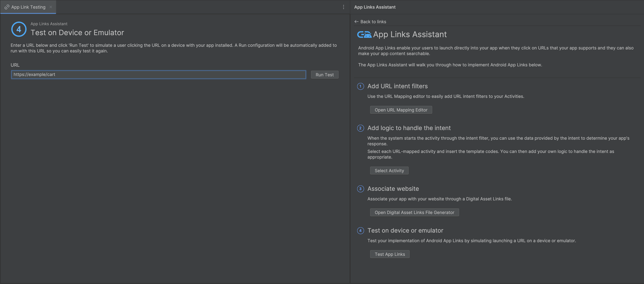Follow the Back to links link
644x284 pixels.
tap(373, 22)
